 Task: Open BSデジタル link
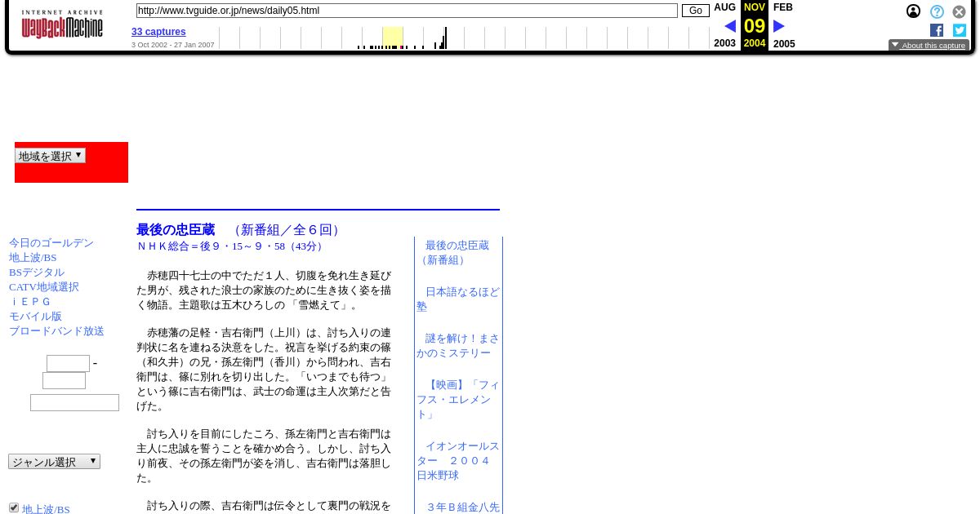click(37, 273)
